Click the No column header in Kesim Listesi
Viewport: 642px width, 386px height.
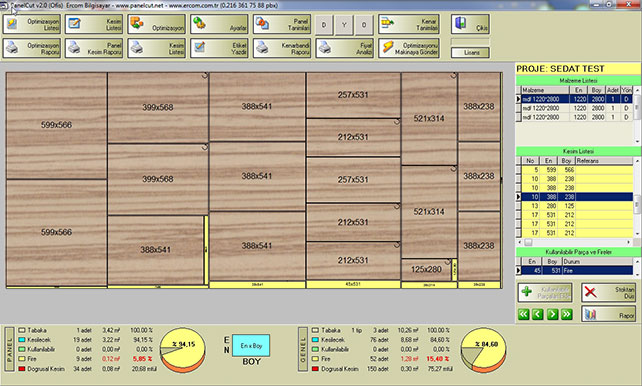(530, 161)
